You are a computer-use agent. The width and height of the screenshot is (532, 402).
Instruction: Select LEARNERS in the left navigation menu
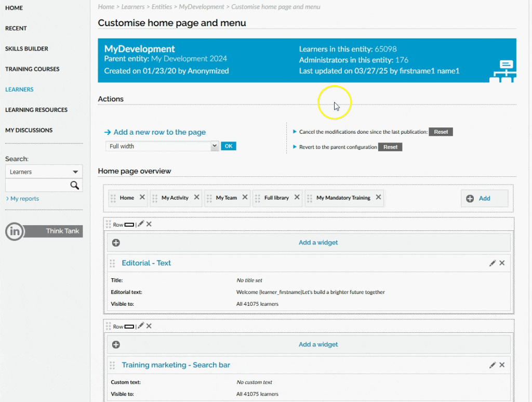click(19, 89)
